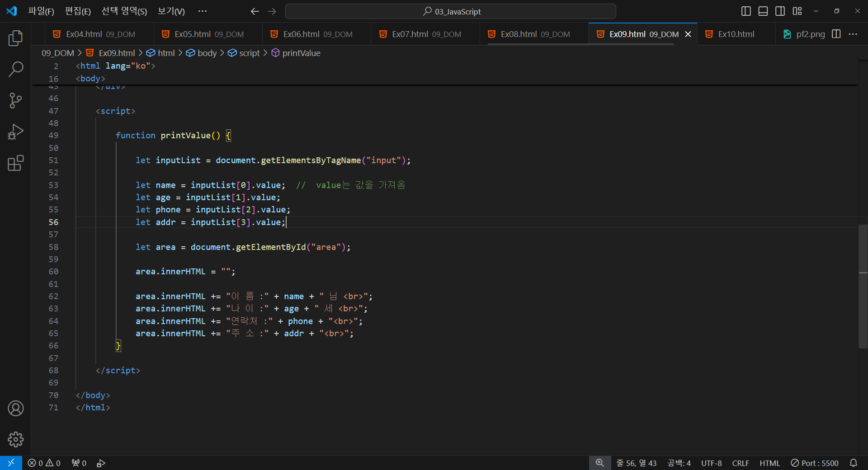This screenshot has height=470, width=868.
Task: Change line ending CRLF
Action: point(741,463)
